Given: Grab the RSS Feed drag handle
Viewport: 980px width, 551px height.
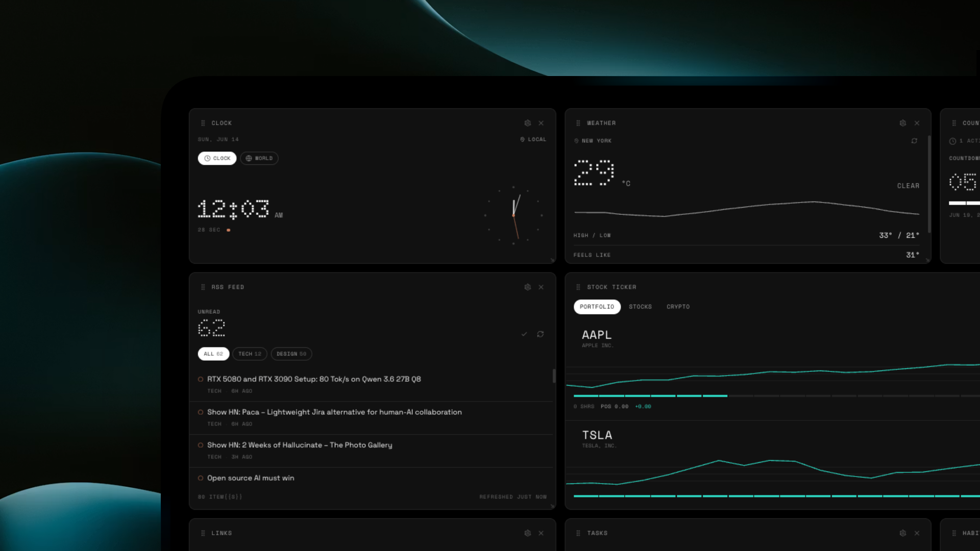Looking at the screenshot, I should (203, 287).
